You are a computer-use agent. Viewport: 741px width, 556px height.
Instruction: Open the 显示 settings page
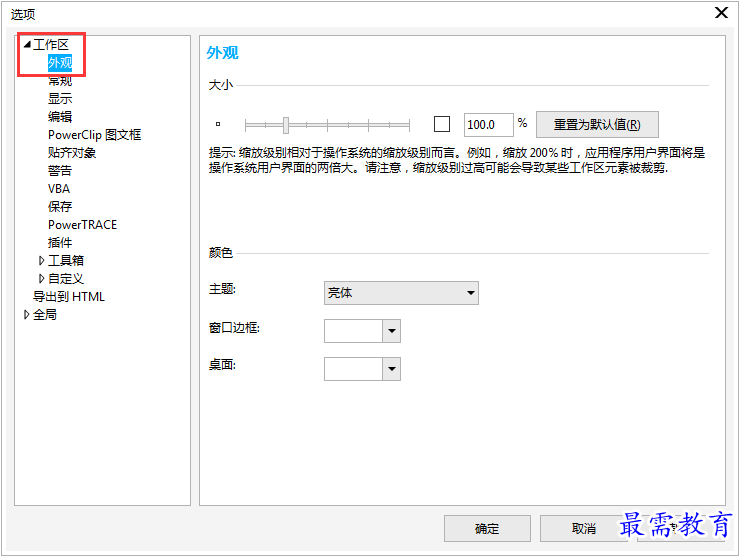(x=60, y=99)
